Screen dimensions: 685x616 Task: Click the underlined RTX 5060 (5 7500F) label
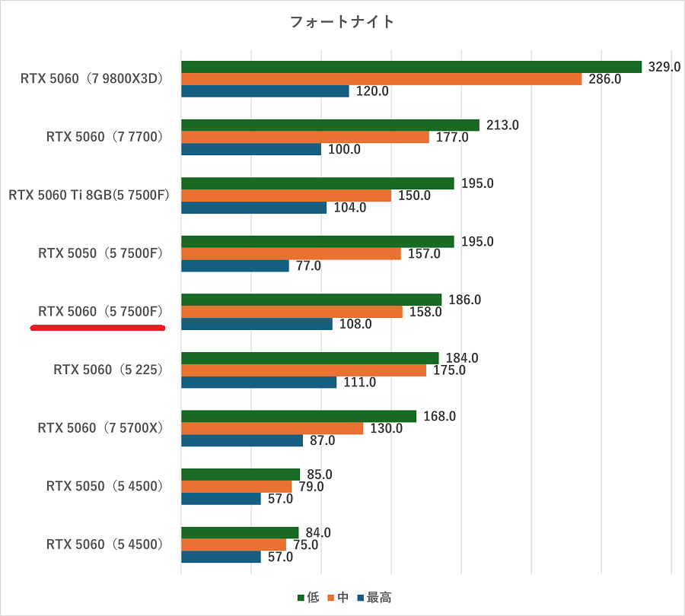100,312
